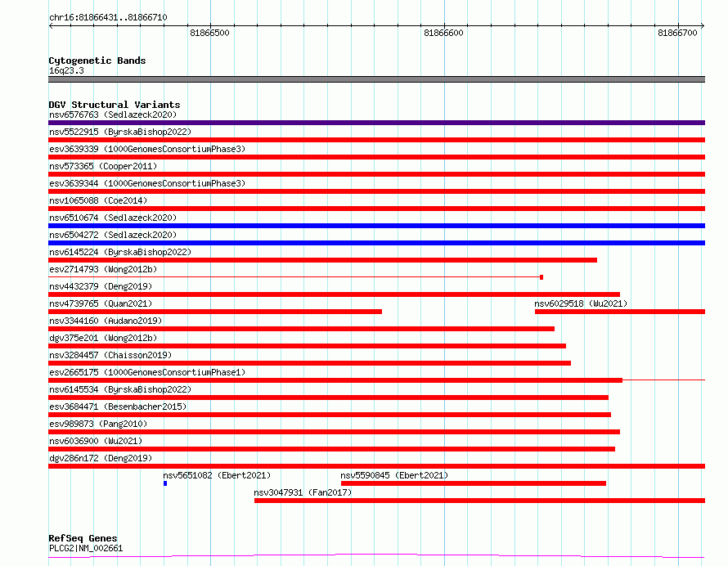This screenshot has width=728, height=566.
Task: Click nsv5651082 (Ebert2021) label
Action: [217, 475]
